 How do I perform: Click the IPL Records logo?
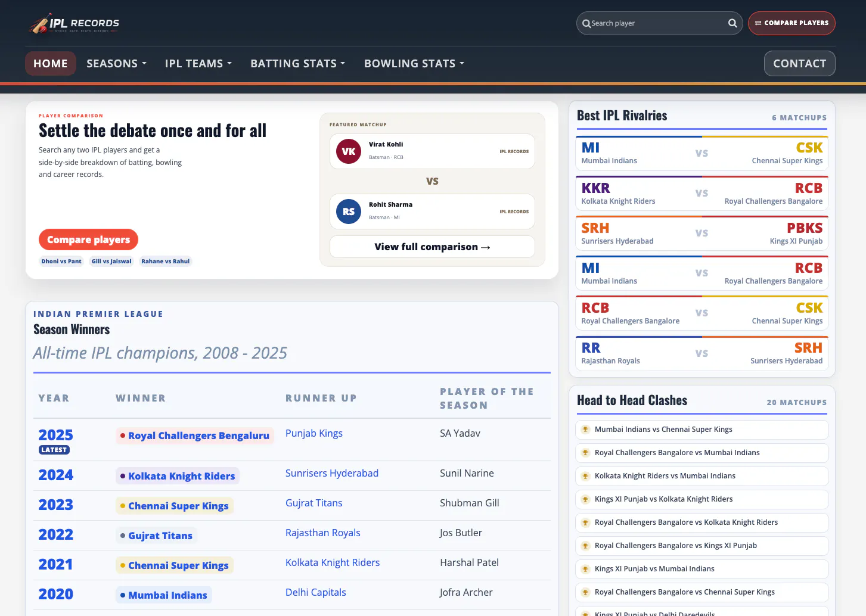(75, 24)
